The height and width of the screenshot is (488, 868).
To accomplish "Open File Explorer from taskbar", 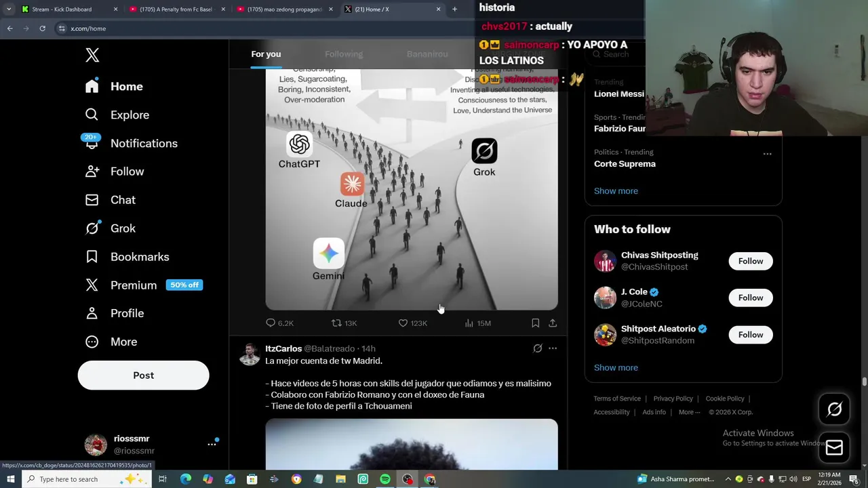I will pyautogui.click(x=340, y=479).
